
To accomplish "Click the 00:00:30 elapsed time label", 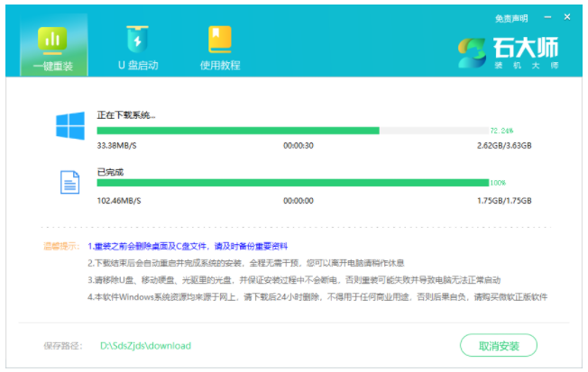I will point(298,144).
